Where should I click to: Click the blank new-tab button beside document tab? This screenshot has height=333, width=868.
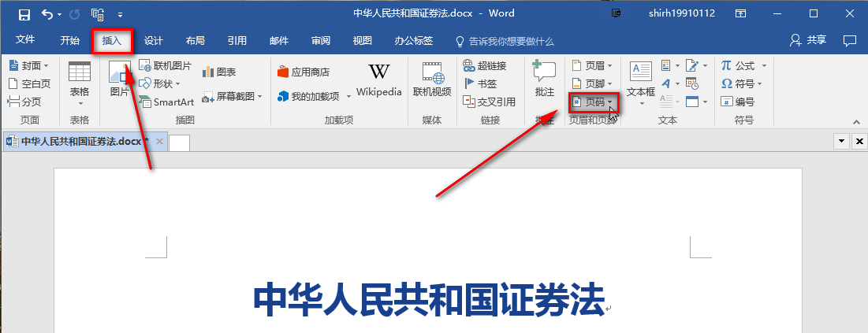pos(180,142)
